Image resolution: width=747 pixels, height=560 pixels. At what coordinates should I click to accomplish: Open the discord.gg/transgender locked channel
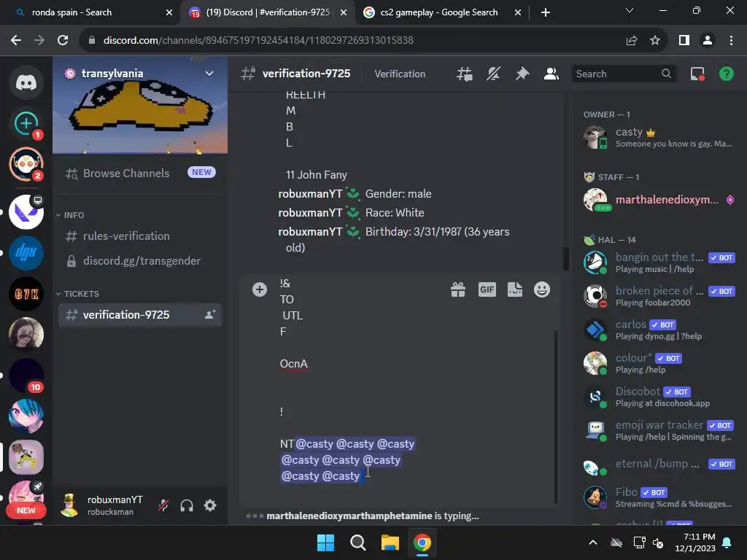tap(139, 261)
